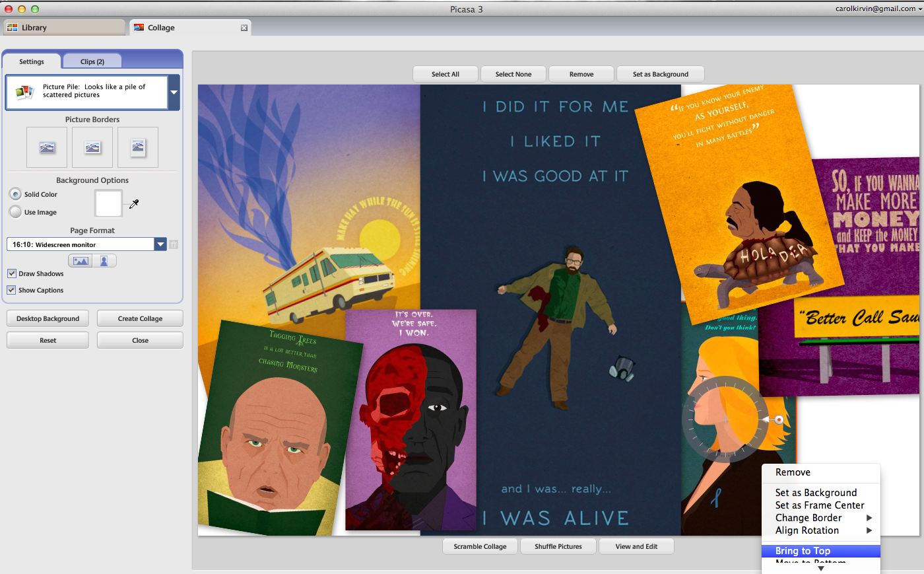Image resolution: width=924 pixels, height=574 pixels.
Task: Click the View and Edit button
Action: [x=636, y=546]
